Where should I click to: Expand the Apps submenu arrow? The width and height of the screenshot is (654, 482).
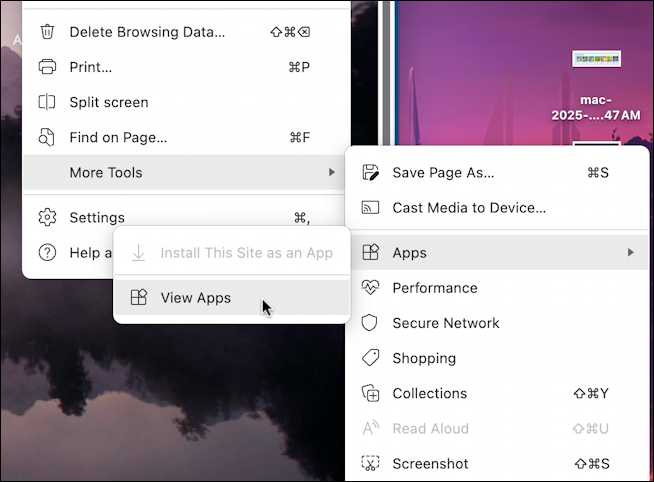631,252
